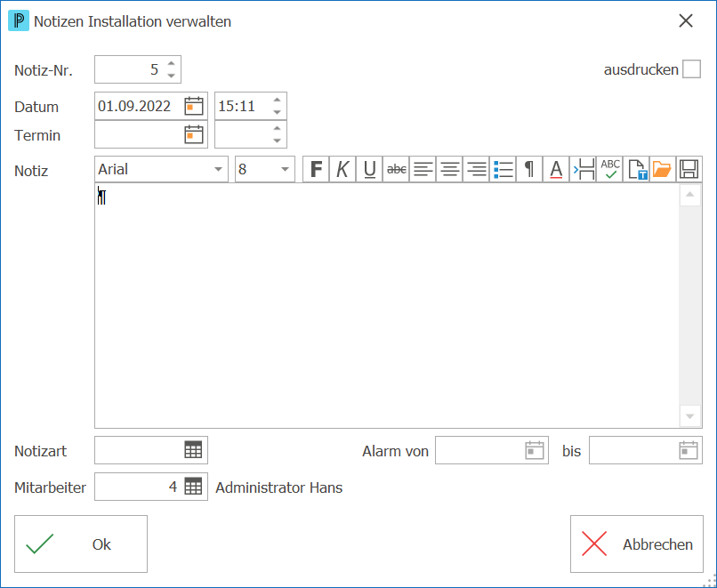Click the note scrollbar down arrow
Image resolution: width=717 pixels, height=588 pixels.
click(x=690, y=415)
